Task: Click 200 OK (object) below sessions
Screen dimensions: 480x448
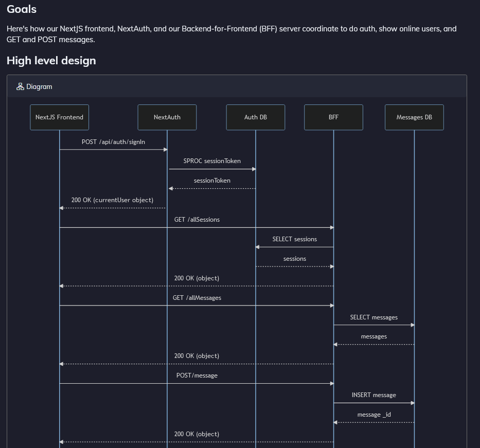Action: tap(197, 278)
